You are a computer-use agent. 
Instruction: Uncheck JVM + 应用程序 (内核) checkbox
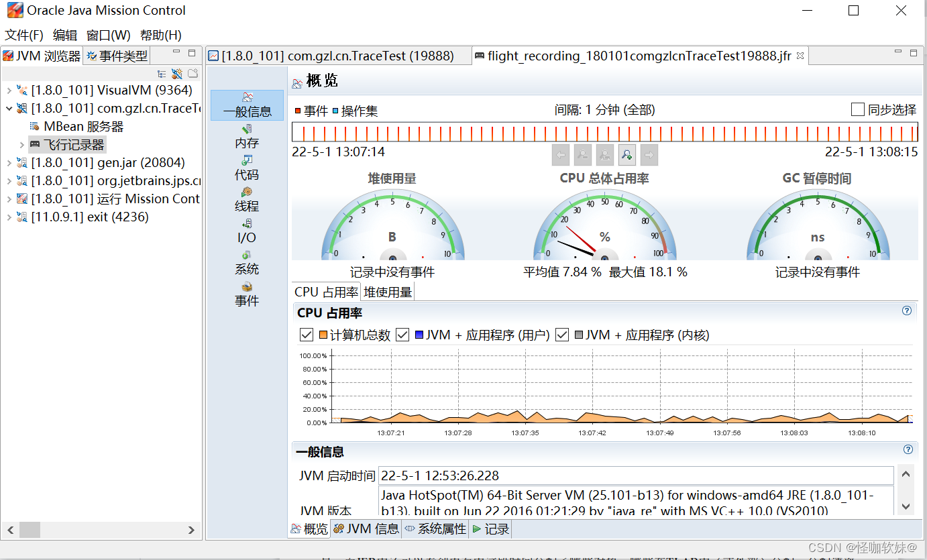[562, 335]
